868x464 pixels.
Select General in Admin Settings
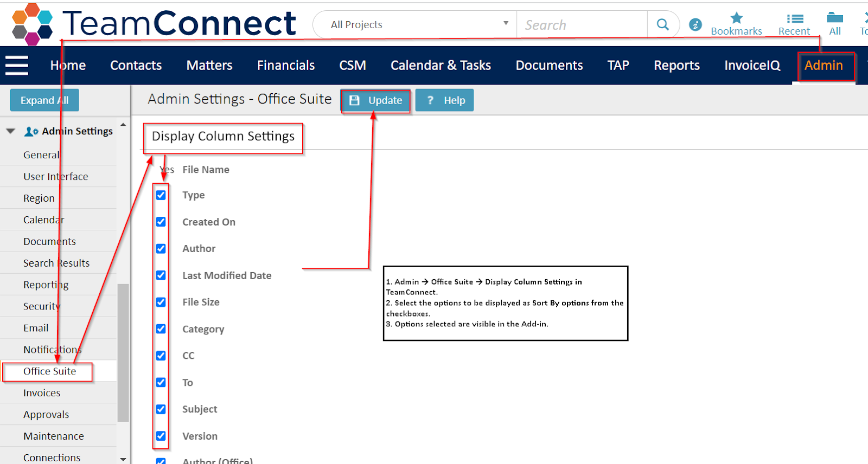41,155
